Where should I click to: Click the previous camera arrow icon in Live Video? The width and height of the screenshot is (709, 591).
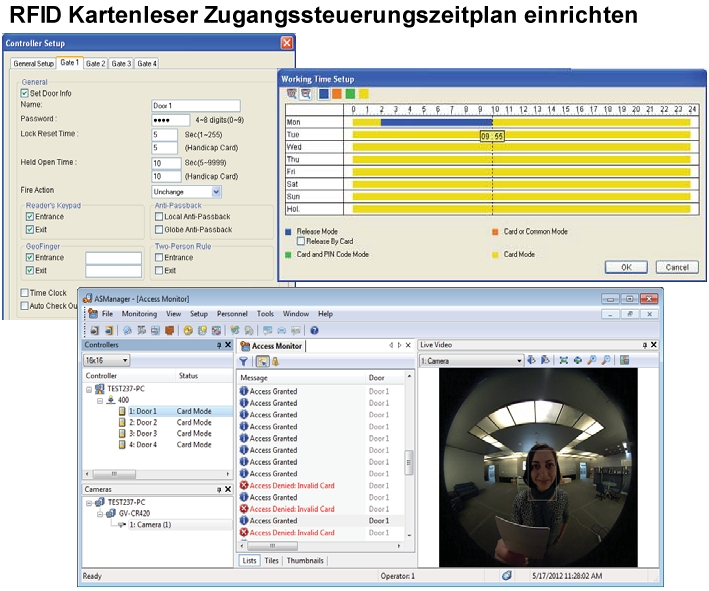coord(532,360)
